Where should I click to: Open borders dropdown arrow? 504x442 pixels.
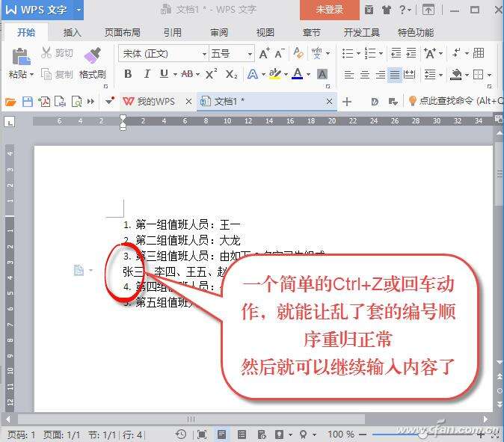click(489, 75)
